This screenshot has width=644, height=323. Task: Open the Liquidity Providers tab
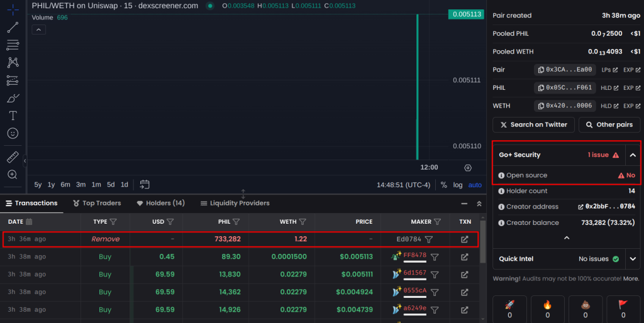point(235,203)
